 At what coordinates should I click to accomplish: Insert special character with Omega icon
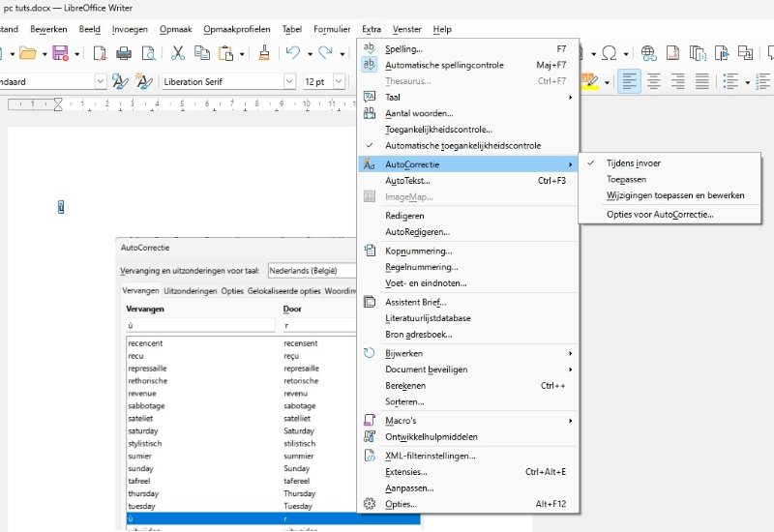pos(609,53)
